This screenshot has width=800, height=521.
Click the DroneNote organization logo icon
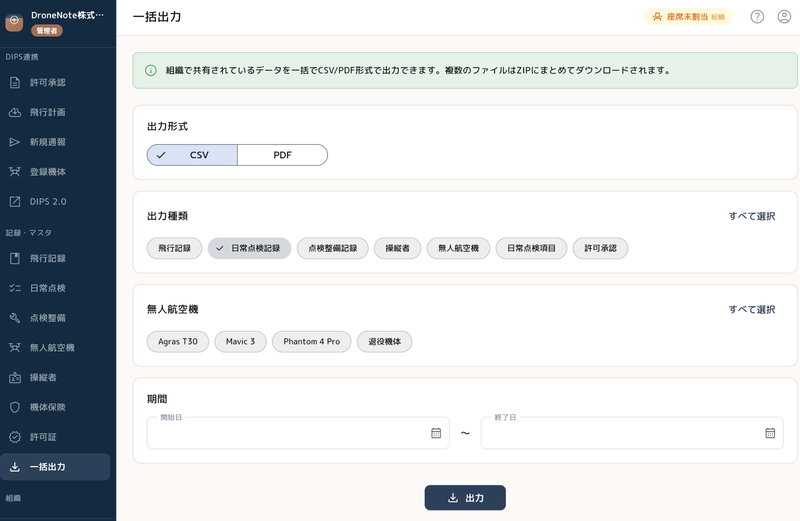click(14, 22)
